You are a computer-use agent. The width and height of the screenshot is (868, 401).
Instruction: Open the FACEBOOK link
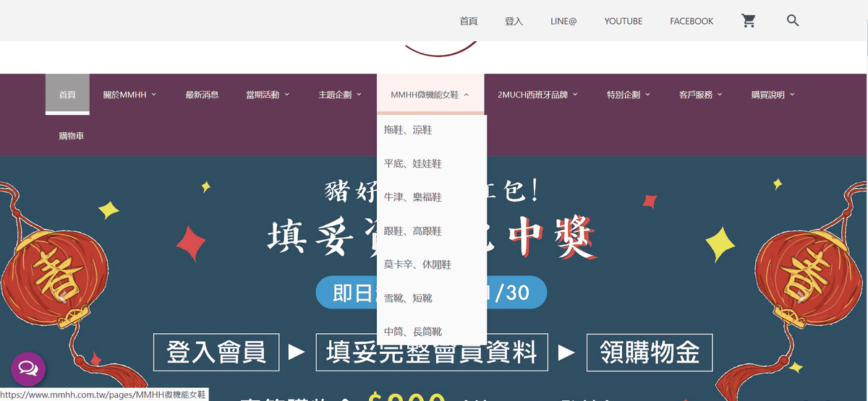tap(692, 22)
